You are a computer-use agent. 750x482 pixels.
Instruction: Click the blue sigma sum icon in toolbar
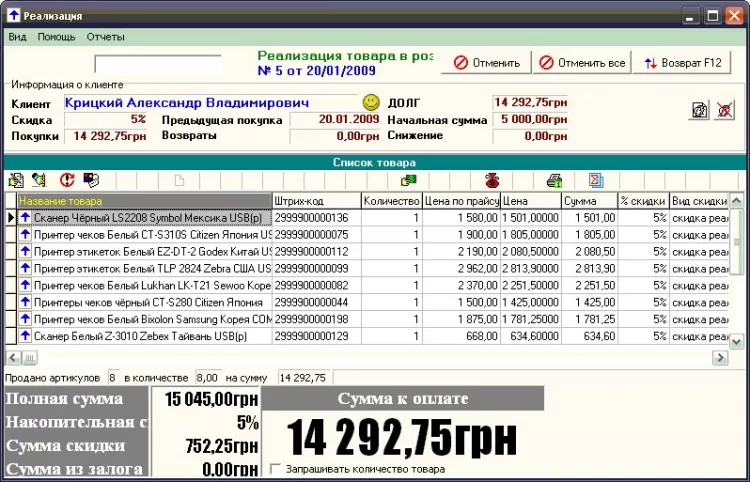596,180
